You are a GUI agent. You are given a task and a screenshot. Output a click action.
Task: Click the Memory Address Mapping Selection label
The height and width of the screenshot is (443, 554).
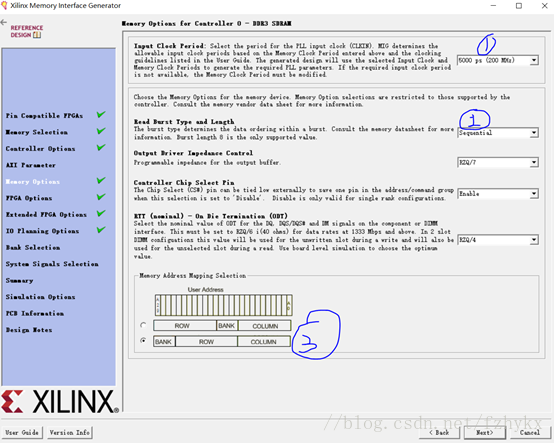(x=193, y=276)
